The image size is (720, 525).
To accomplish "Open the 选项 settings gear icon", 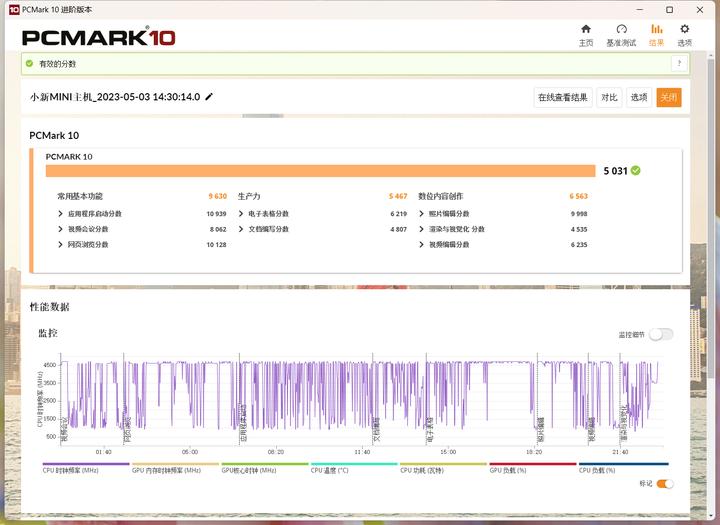I will 684,35.
